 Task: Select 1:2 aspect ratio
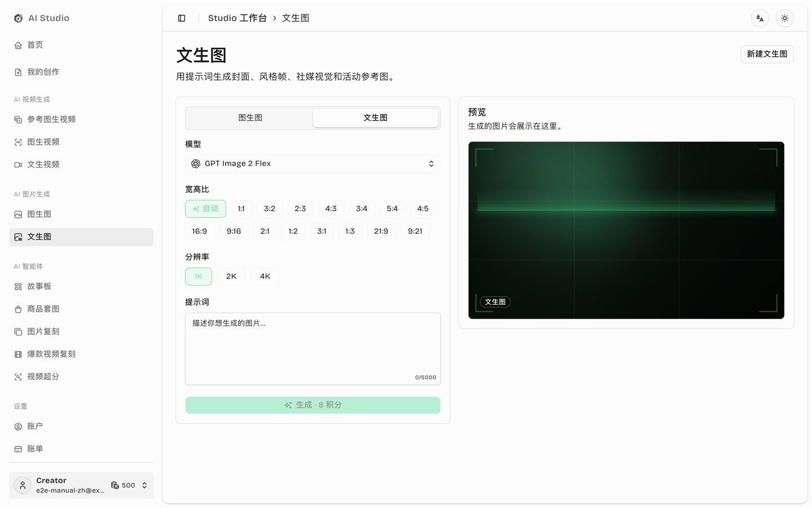coord(293,231)
